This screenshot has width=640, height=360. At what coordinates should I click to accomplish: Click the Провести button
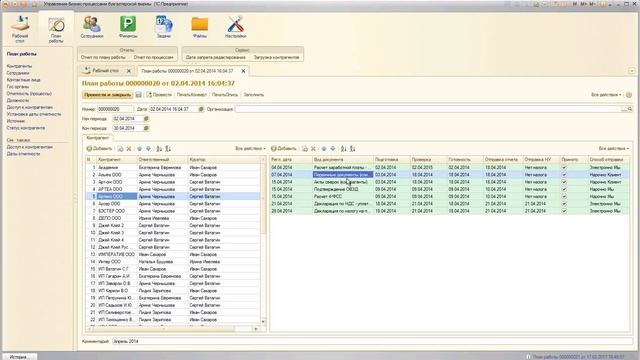pos(159,95)
